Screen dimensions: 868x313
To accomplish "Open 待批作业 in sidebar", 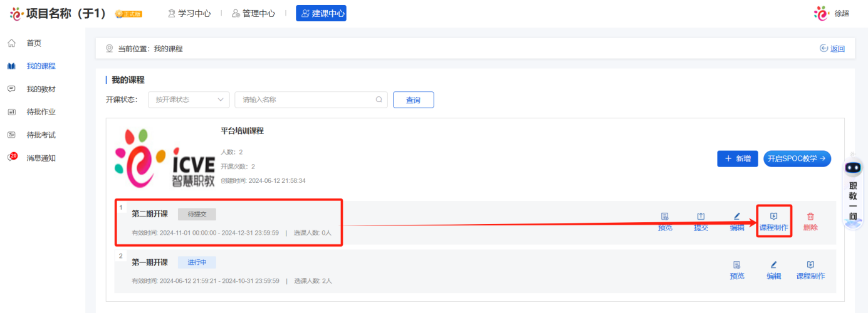I will click(x=41, y=112).
